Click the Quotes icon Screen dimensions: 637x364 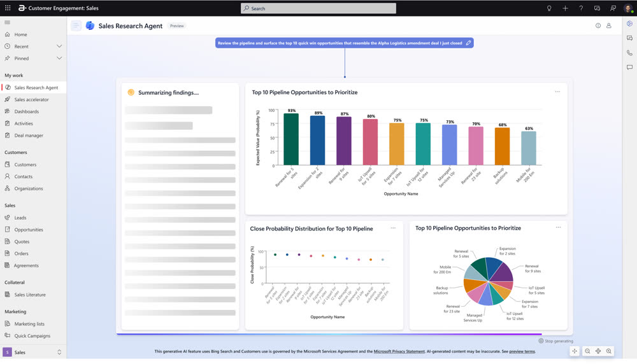(7, 241)
